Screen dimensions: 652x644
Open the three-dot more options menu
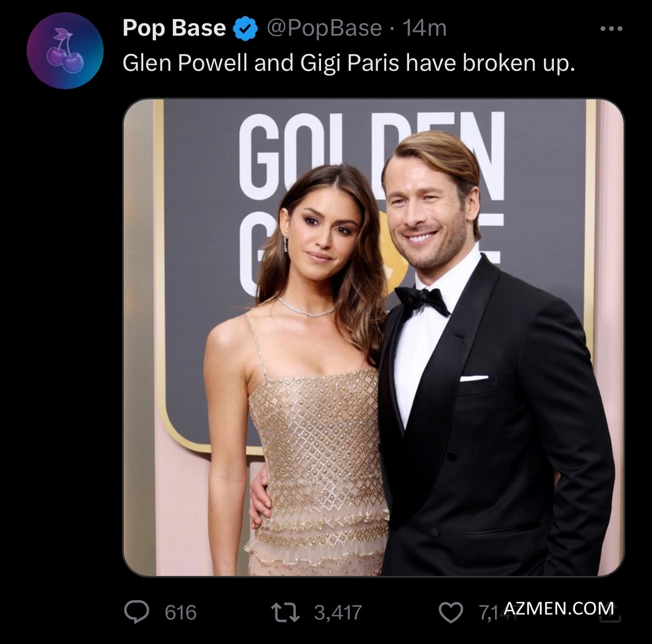click(x=611, y=28)
